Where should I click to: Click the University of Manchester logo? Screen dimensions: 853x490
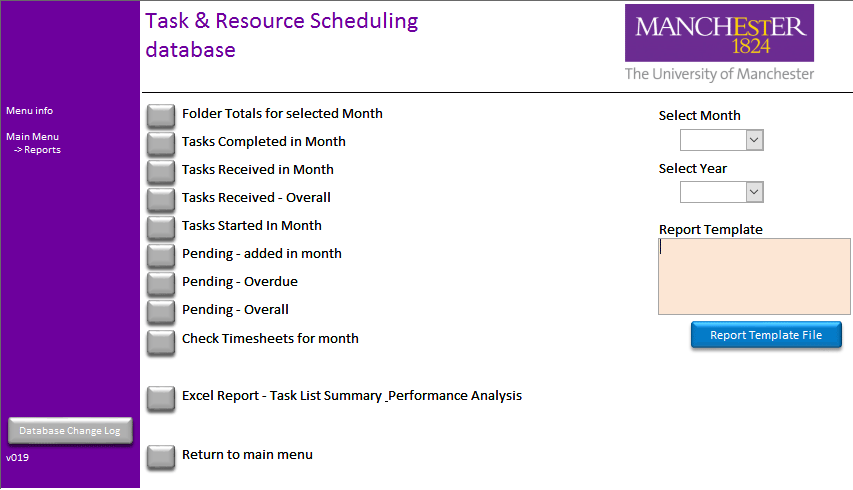(x=719, y=43)
